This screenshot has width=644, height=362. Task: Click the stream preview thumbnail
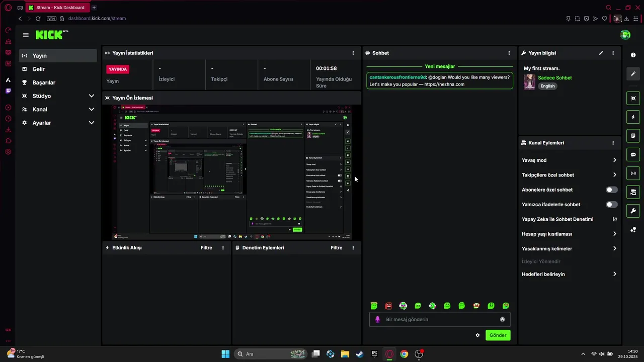coord(231,172)
